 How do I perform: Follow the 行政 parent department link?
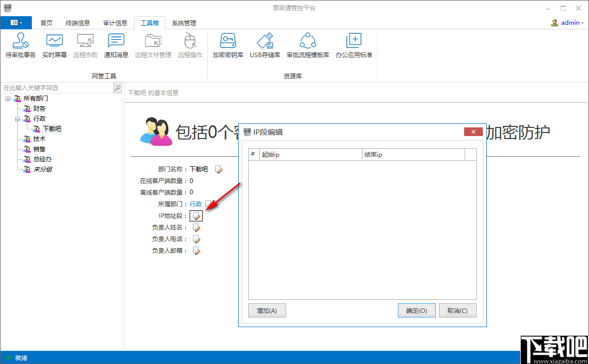pyautogui.click(x=196, y=204)
